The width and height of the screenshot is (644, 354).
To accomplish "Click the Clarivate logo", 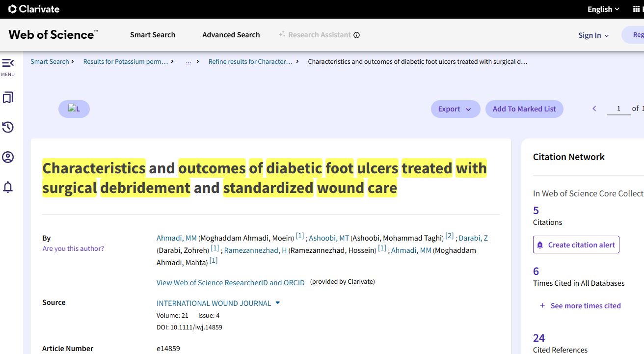I will pos(34,9).
